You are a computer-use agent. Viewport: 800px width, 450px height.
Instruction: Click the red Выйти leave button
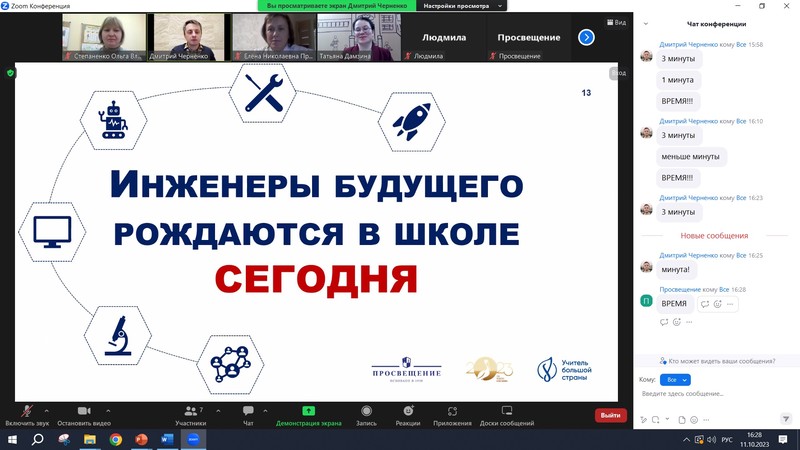coord(610,415)
